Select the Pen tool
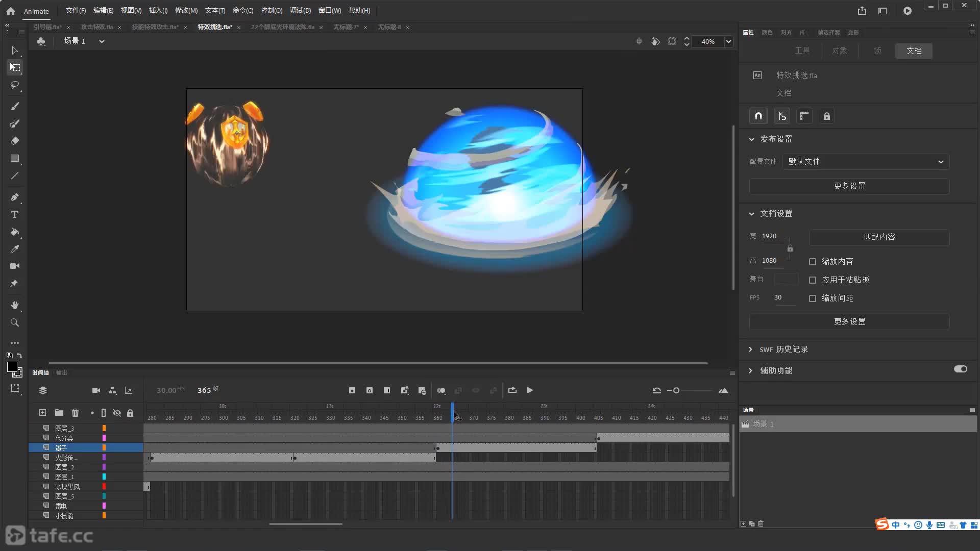Viewport: 980px width, 551px height. (14, 197)
